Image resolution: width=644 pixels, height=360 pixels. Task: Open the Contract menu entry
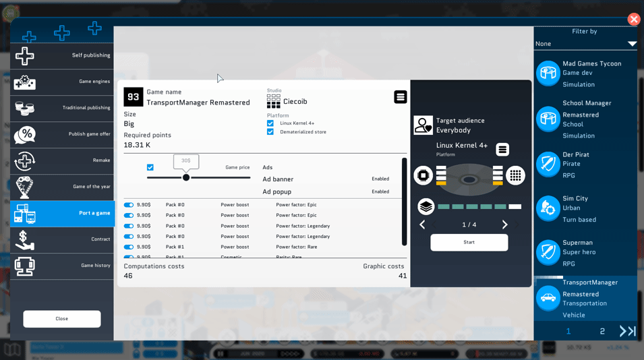[62, 239]
